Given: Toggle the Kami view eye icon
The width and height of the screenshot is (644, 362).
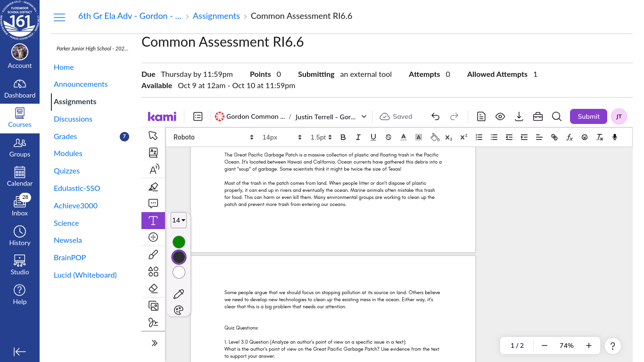Looking at the screenshot, I should (500, 116).
